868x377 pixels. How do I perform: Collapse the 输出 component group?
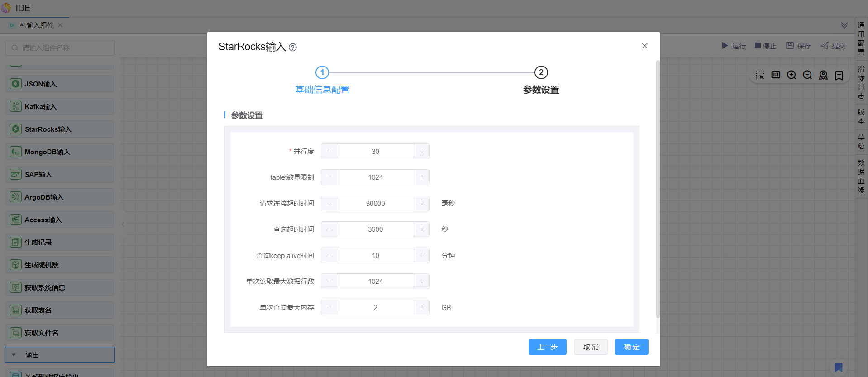[14, 355]
